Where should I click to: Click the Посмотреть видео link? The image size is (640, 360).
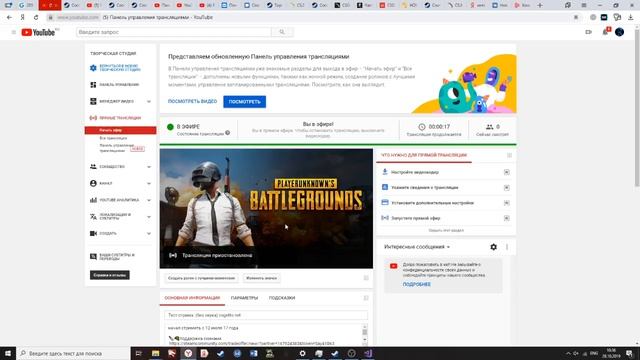(192, 101)
